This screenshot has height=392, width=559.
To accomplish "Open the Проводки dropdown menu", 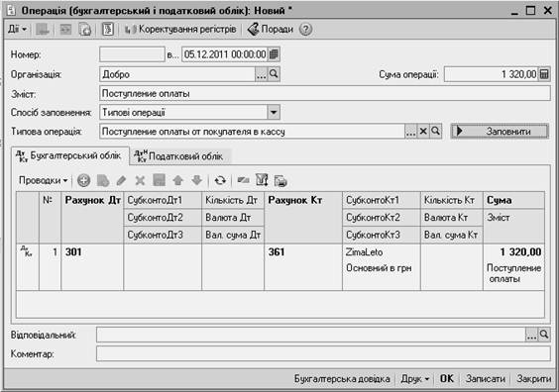I will tap(43, 180).
